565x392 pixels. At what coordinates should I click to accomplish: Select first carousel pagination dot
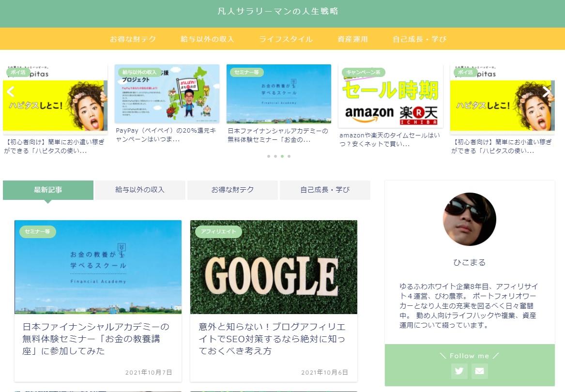click(x=268, y=156)
